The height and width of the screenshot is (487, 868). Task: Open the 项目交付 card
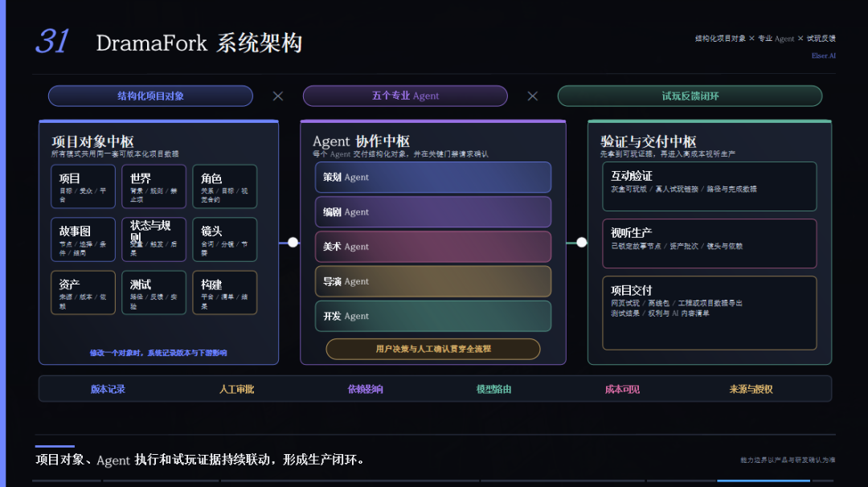point(709,313)
